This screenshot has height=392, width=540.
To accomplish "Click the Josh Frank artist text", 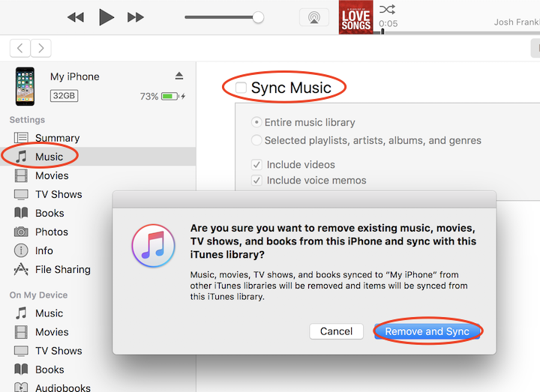I will pyautogui.click(x=517, y=22).
